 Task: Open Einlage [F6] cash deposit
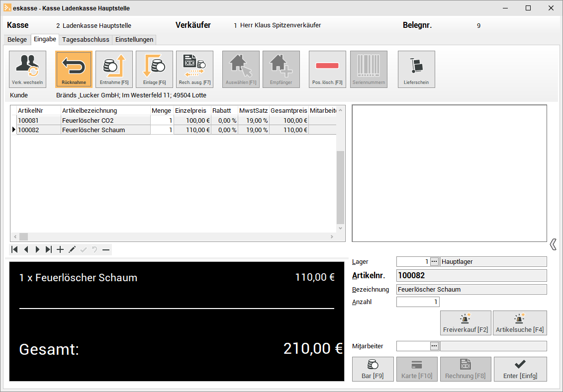[x=154, y=69]
